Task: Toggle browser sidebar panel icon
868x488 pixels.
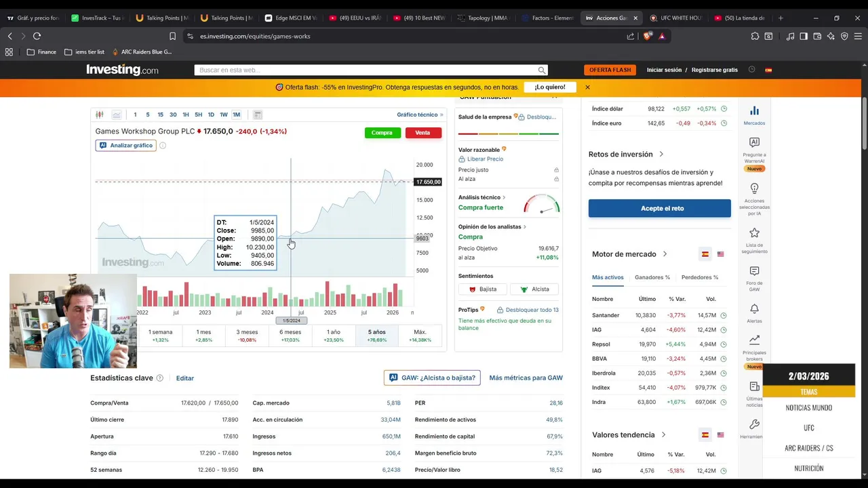Action: (804, 36)
